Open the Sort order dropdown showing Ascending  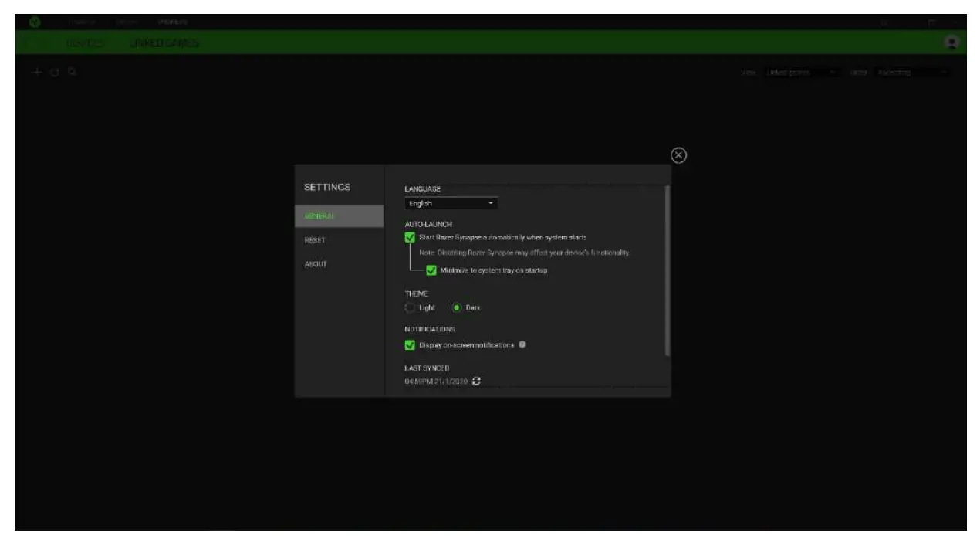tap(912, 73)
